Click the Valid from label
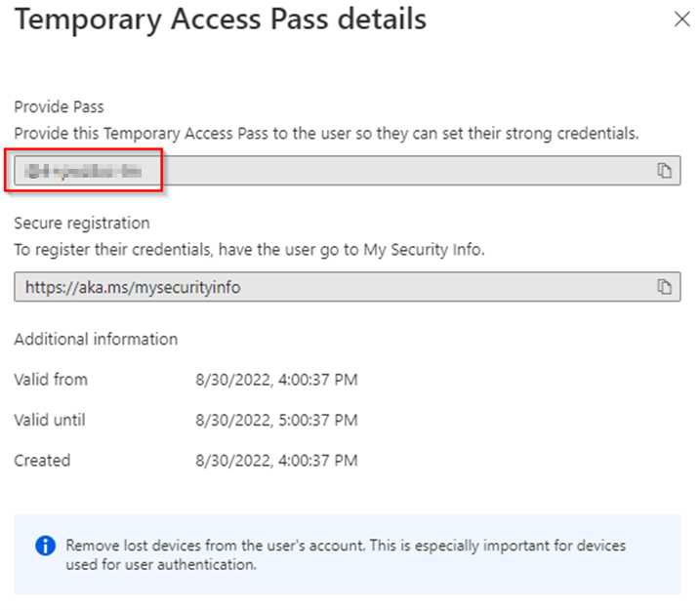 51,380
